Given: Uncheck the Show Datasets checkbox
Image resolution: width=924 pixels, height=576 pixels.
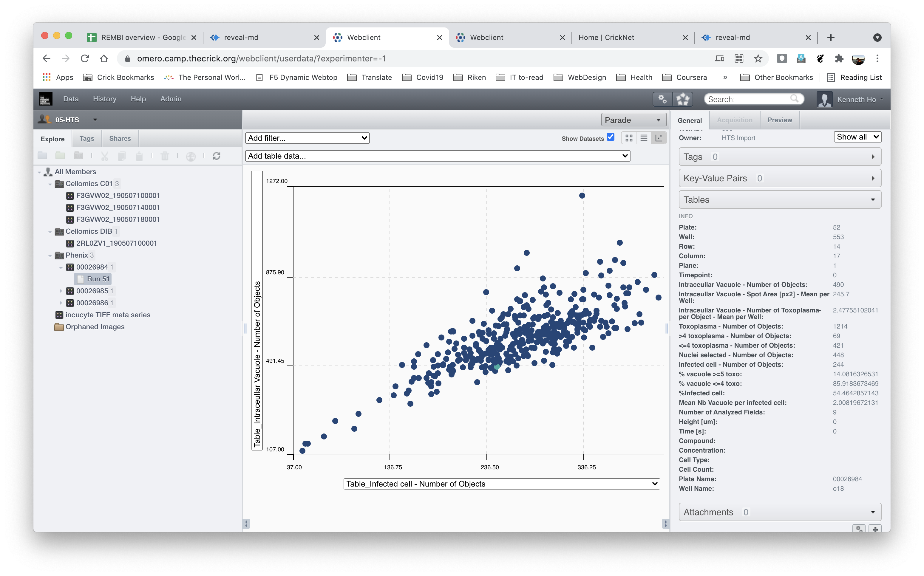Looking at the screenshot, I should (611, 137).
